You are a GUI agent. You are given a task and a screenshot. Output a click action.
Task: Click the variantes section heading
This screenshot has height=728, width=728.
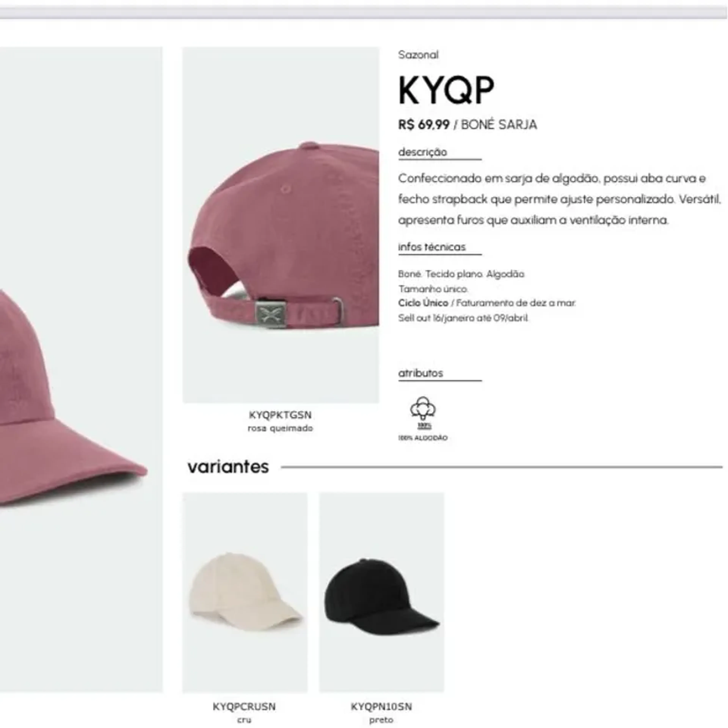228,467
